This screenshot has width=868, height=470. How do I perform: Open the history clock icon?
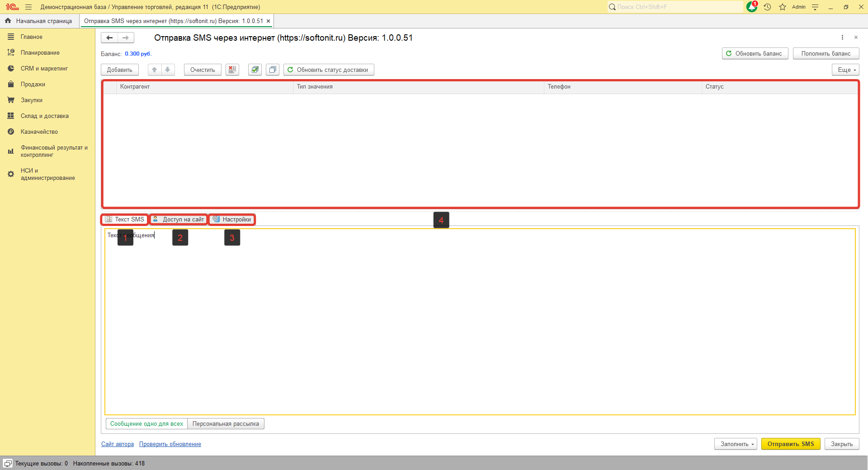[767, 7]
